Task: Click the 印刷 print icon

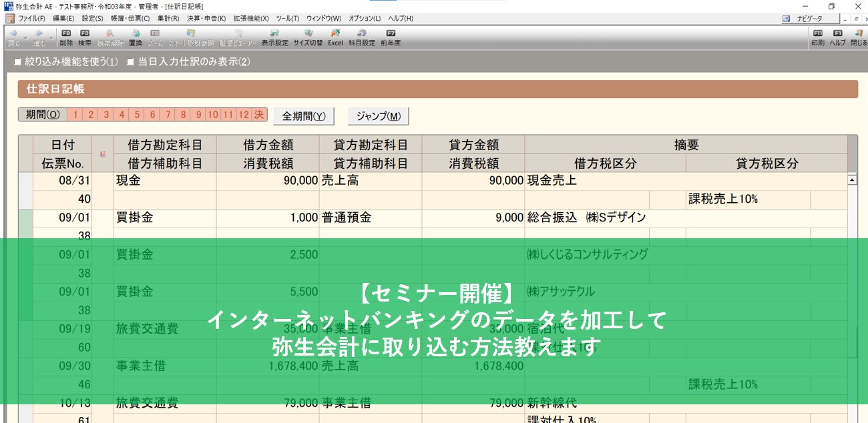Action: (817, 37)
